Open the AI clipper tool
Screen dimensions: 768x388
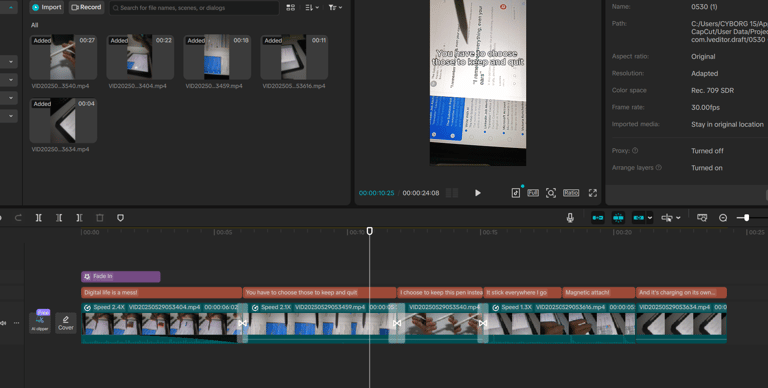click(40, 322)
